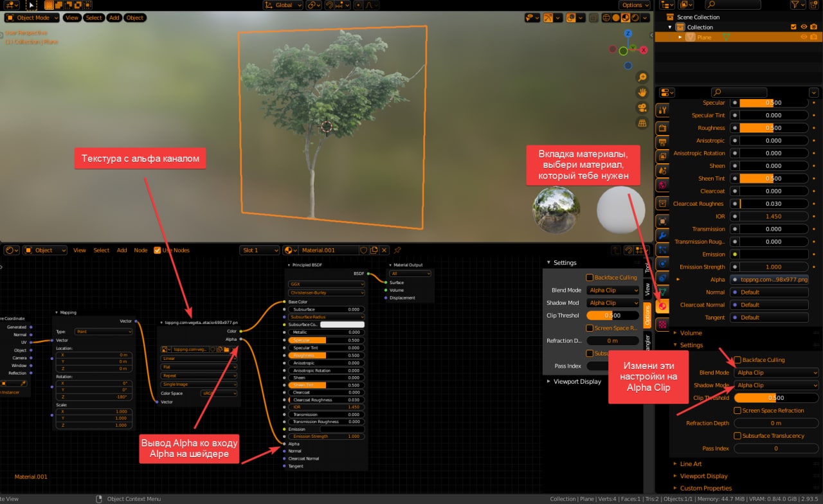Image resolution: width=823 pixels, height=504 pixels.
Task: Pin the node editor material
Action: click(x=397, y=250)
